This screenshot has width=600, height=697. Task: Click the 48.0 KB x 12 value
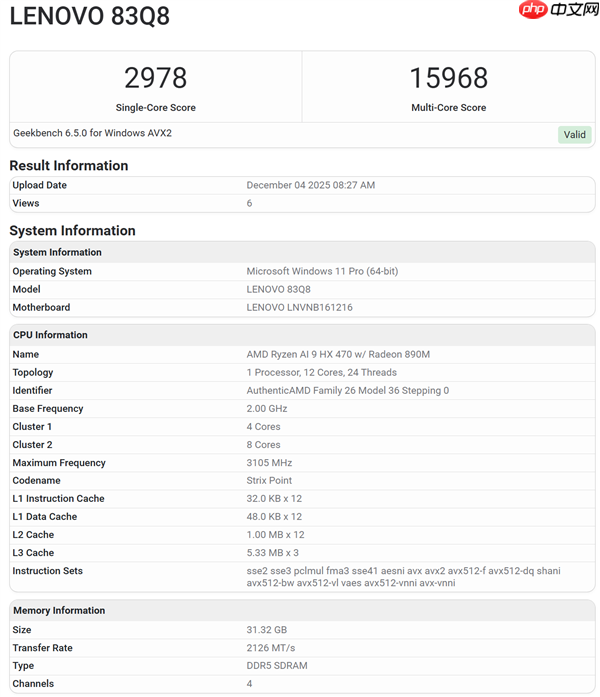pyautogui.click(x=274, y=517)
